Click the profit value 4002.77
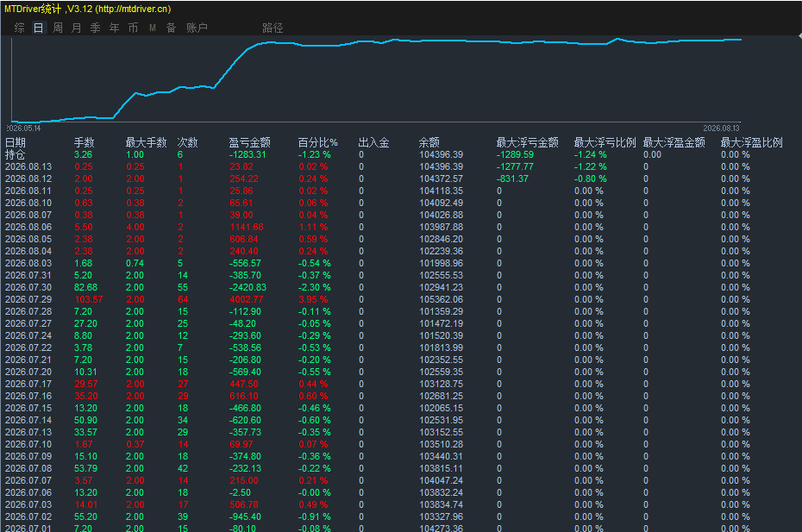Image resolution: width=802 pixels, height=532 pixels. pyautogui.click(x=247, y=299)
